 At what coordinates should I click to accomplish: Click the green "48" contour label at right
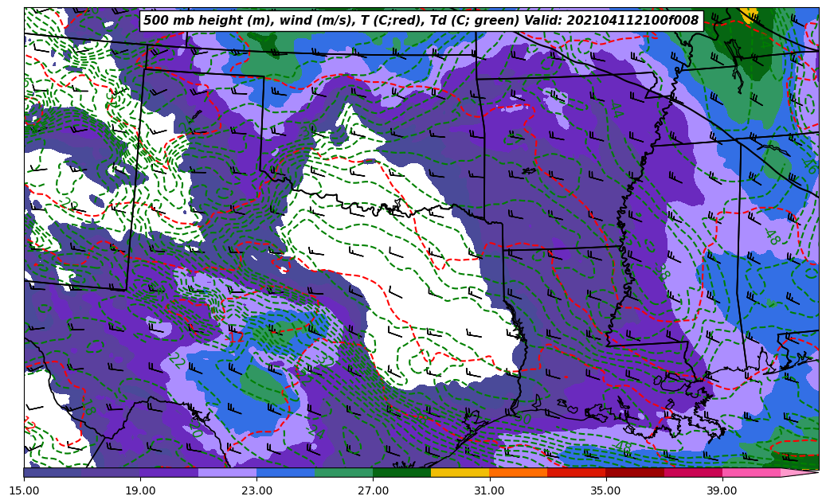point(771,236)
